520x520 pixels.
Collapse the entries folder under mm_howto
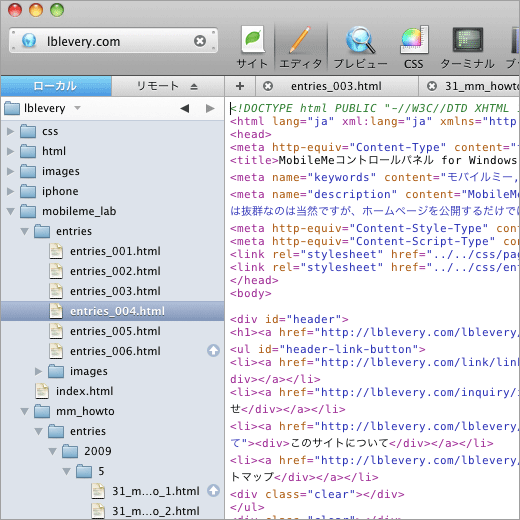tap(39, 431)
